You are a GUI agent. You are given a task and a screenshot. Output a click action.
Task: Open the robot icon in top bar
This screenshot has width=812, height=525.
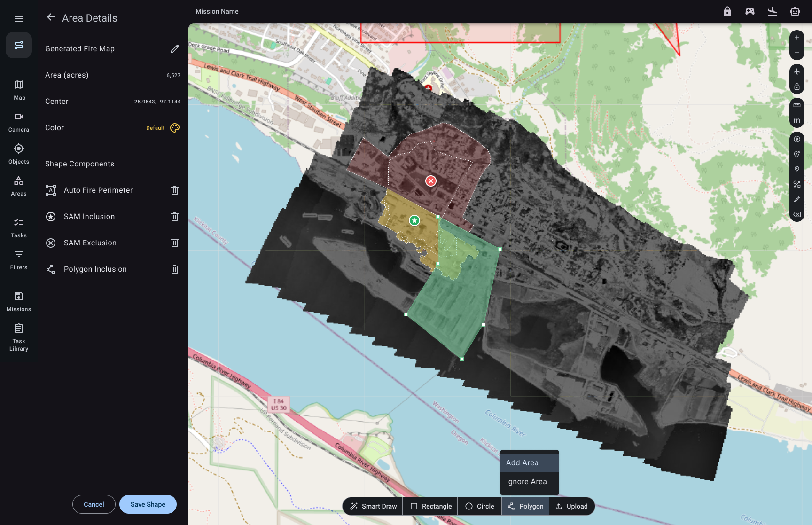click(795, 11)
